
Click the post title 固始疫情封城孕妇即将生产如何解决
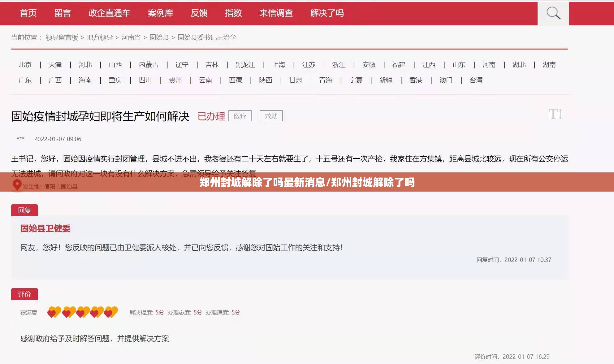[100, 116]
